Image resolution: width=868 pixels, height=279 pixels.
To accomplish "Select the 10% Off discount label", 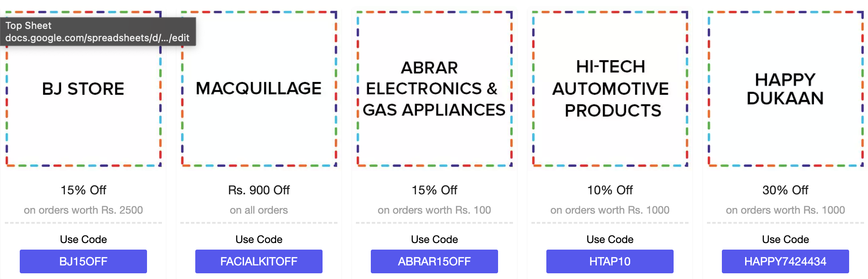I will coord(610,190).
